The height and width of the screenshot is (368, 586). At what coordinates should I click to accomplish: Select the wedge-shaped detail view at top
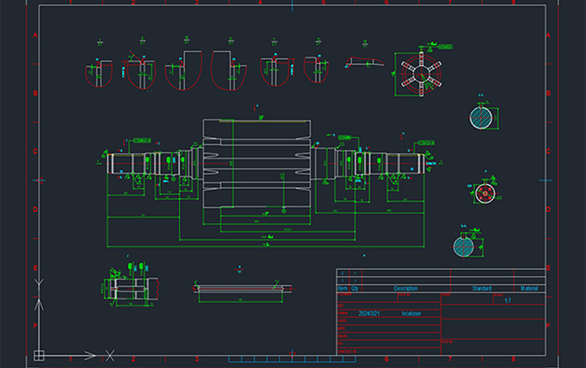click(x=365, y=62)
